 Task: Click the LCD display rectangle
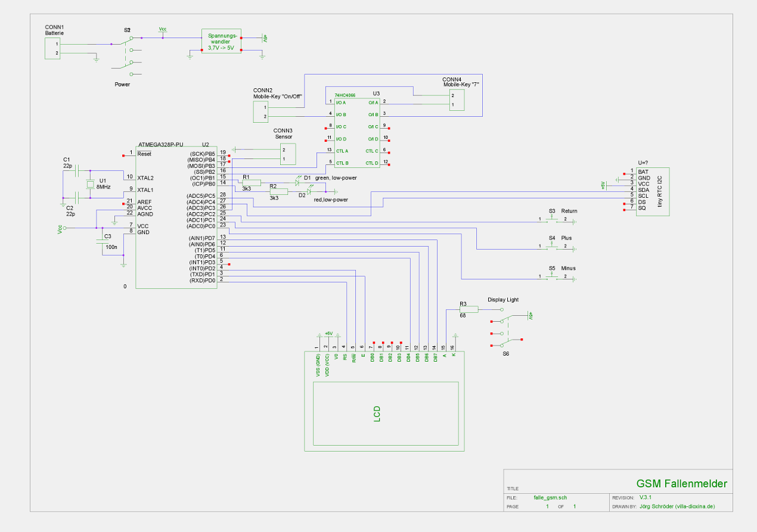tap(386, 414)
